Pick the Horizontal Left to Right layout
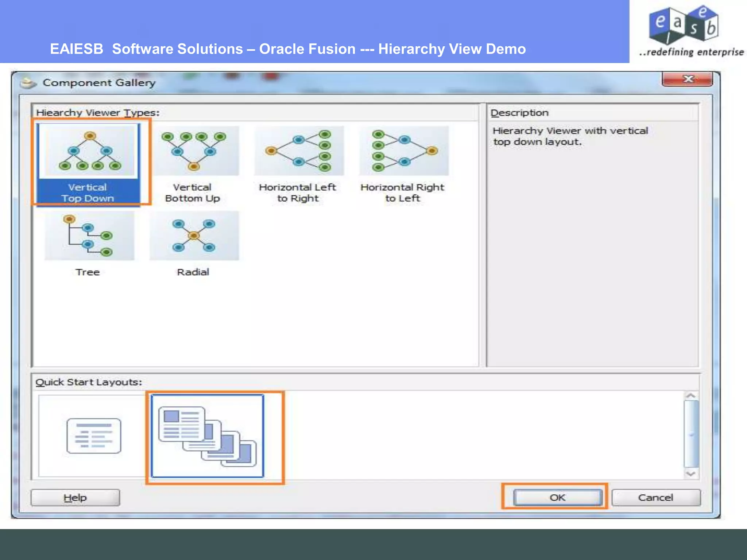 pos(298,164)
